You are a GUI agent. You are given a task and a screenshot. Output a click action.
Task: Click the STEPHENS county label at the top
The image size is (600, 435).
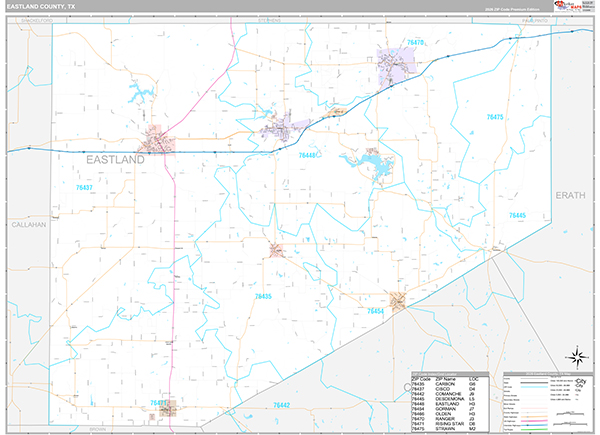click(269, 20)
